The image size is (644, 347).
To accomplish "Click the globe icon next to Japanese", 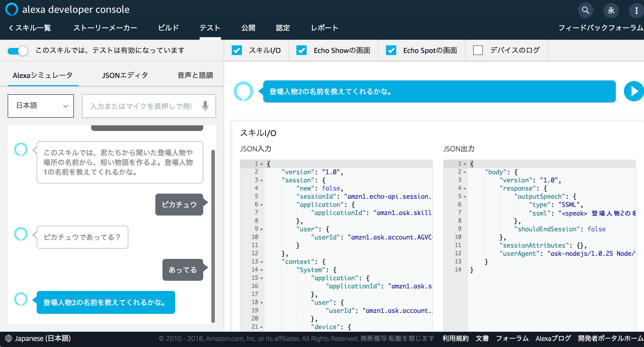I will coord(9,338).
